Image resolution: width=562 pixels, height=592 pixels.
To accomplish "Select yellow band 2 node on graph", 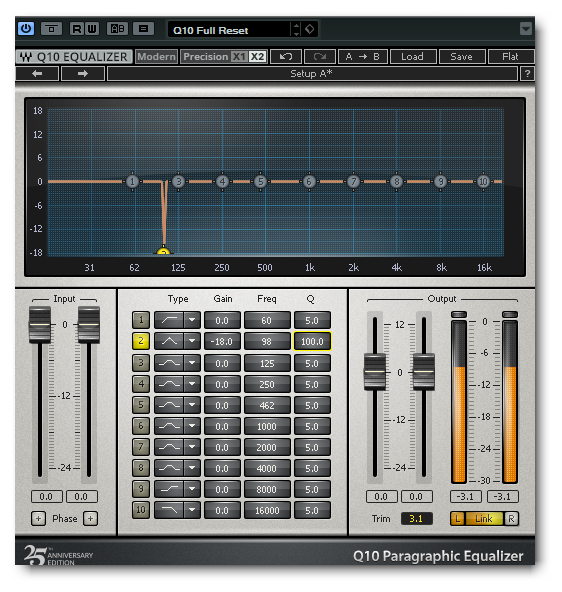I will [163, 251].
